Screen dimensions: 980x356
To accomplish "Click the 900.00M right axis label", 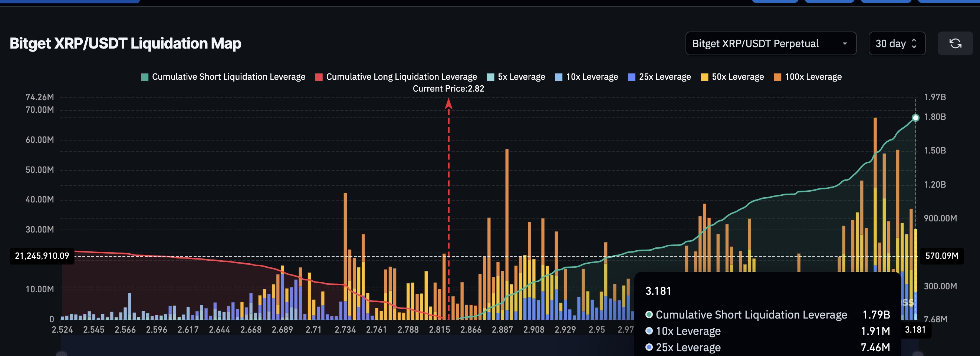I will (x=940, y=218).
